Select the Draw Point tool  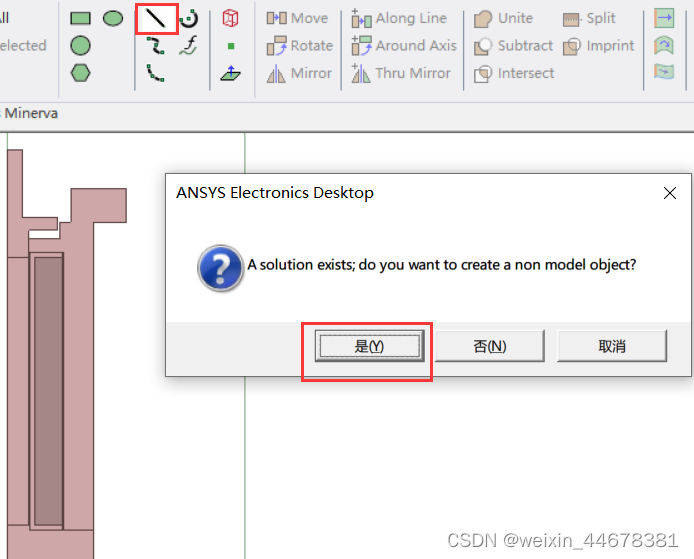pyautogui.click(x=231, y=46)
